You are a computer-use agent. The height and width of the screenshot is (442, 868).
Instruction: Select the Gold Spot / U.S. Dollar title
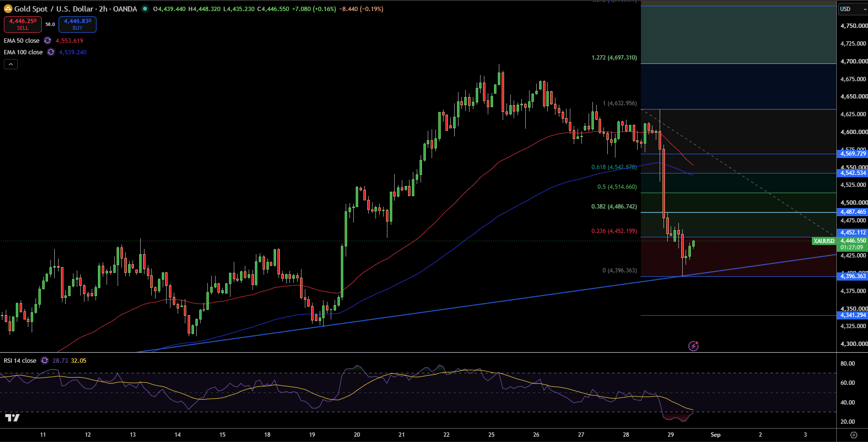[75, 9]
